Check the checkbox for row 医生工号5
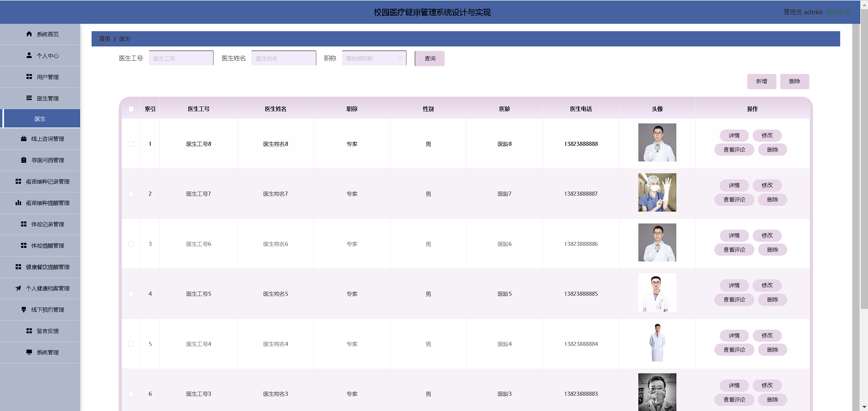This screenshot has height=411, width=868. tap(131, 294)
